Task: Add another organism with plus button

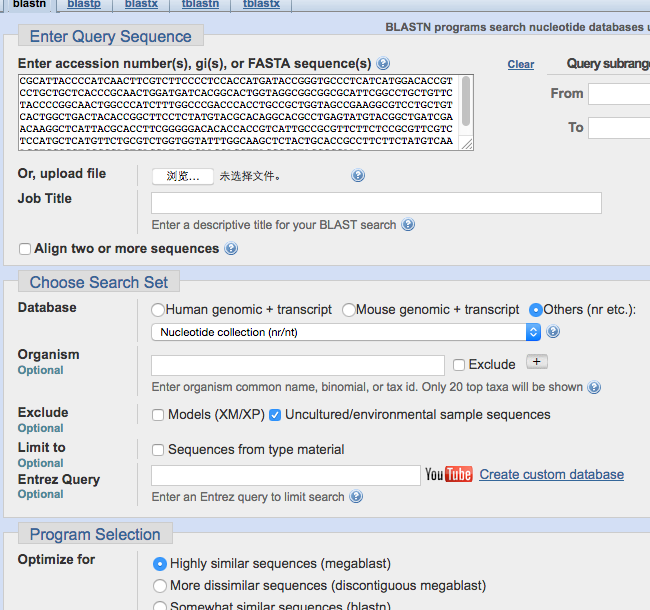Action: (537, 362)
